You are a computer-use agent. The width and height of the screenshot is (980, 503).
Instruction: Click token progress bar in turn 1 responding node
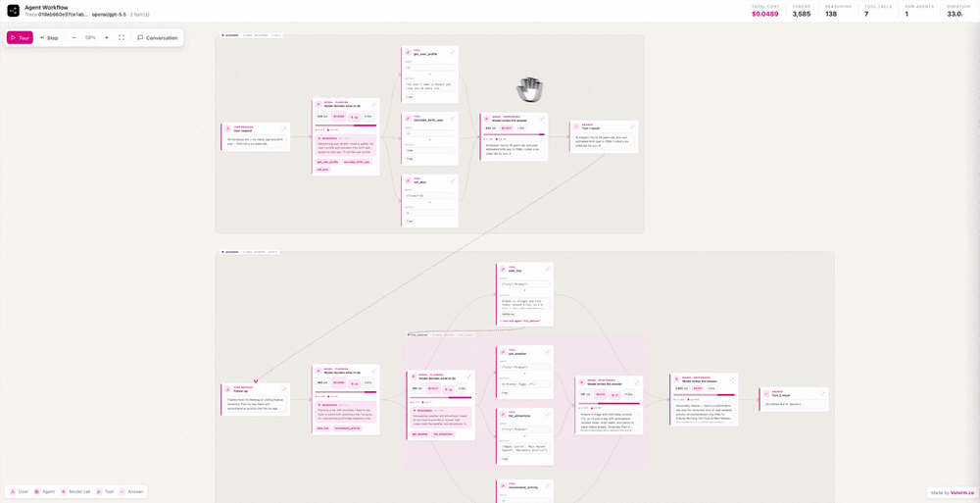[514, 134]
